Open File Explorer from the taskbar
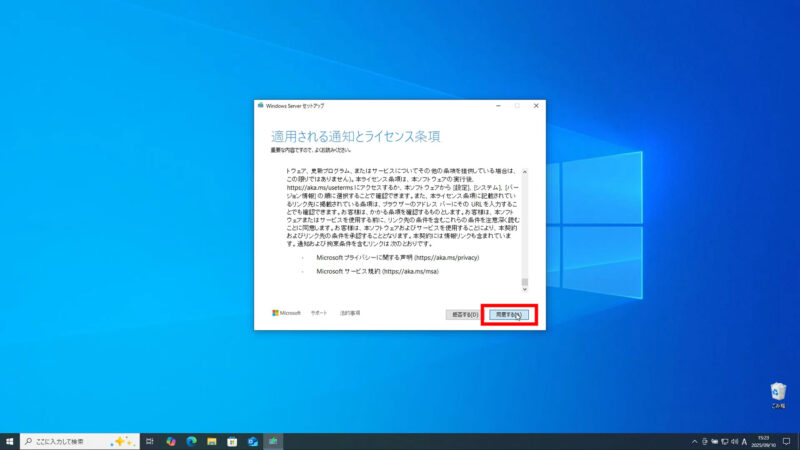Viewport: 800px width, 450px height. click(x=212, y=441)
